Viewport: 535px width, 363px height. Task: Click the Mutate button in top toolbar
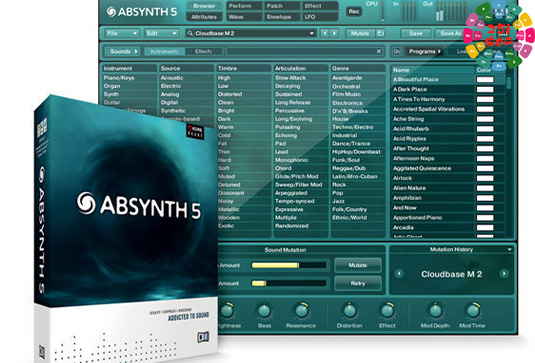(360, 33)
